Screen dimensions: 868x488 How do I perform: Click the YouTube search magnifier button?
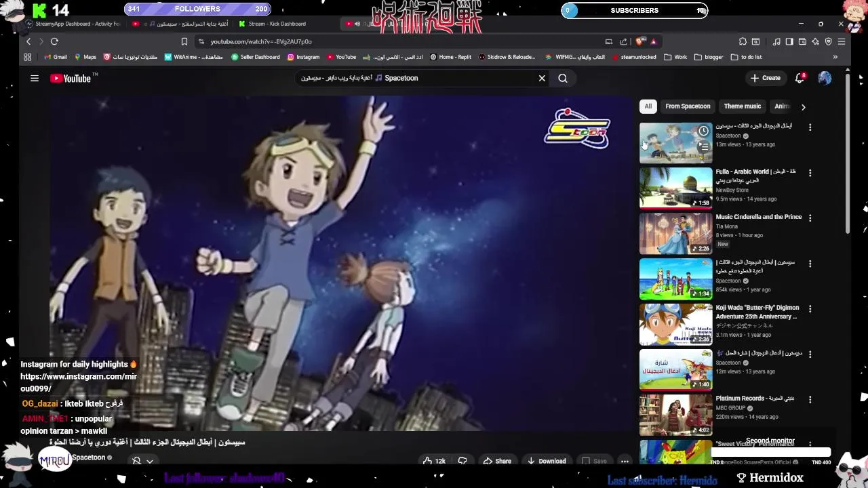[563, 78]
